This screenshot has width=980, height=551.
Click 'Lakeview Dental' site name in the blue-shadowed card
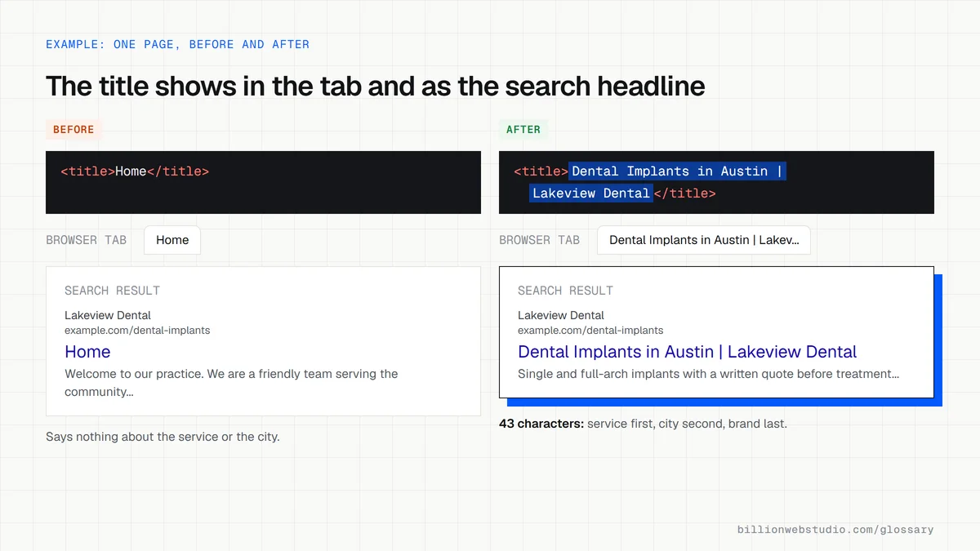[x=561, y=315]
